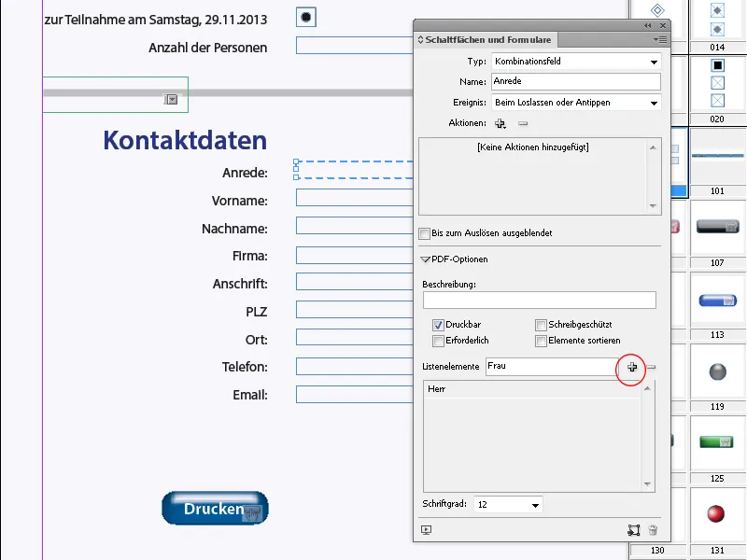Screen dimensions: 747x560
Task: Open the panel flyout menu icon
Action: point(660,40)
